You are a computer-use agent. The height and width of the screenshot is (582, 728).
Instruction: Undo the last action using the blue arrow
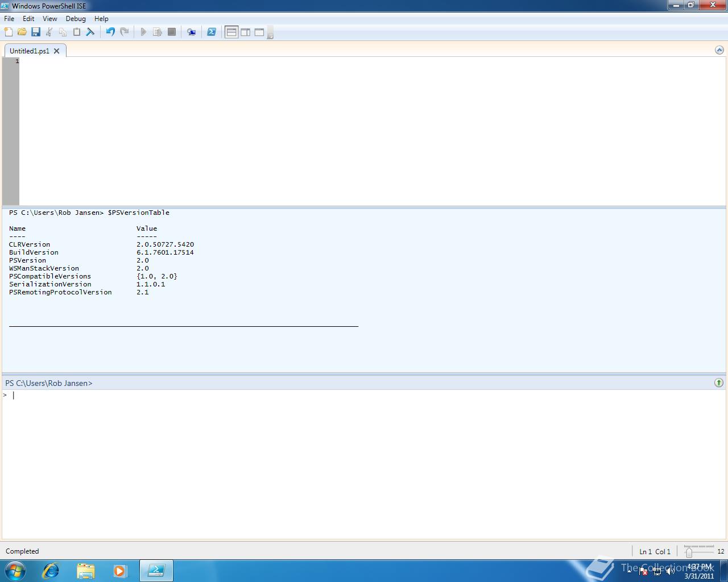point(110,32)
